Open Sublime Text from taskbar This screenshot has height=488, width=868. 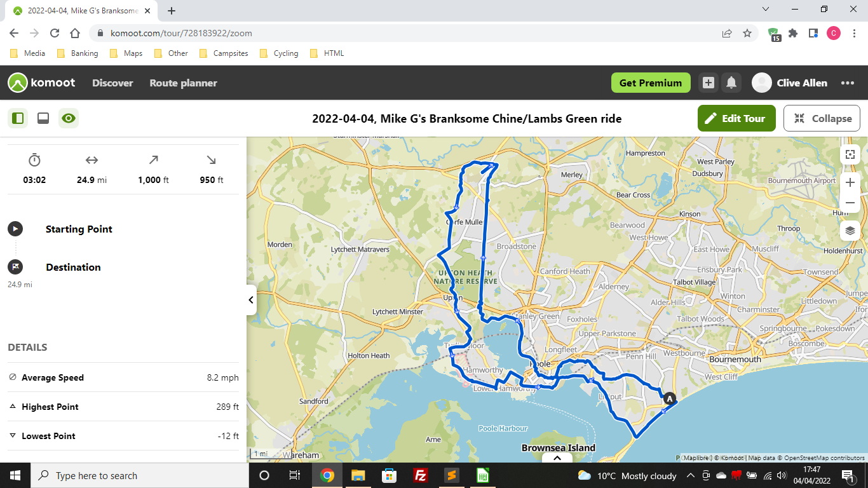click(451, 475)
